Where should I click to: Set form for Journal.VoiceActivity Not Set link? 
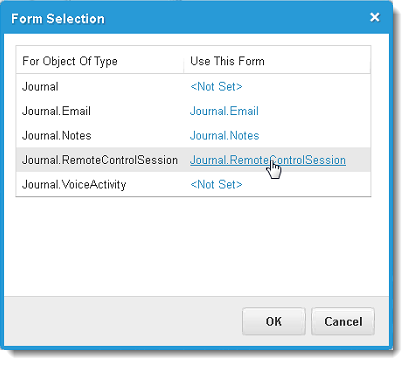point(216,184)
